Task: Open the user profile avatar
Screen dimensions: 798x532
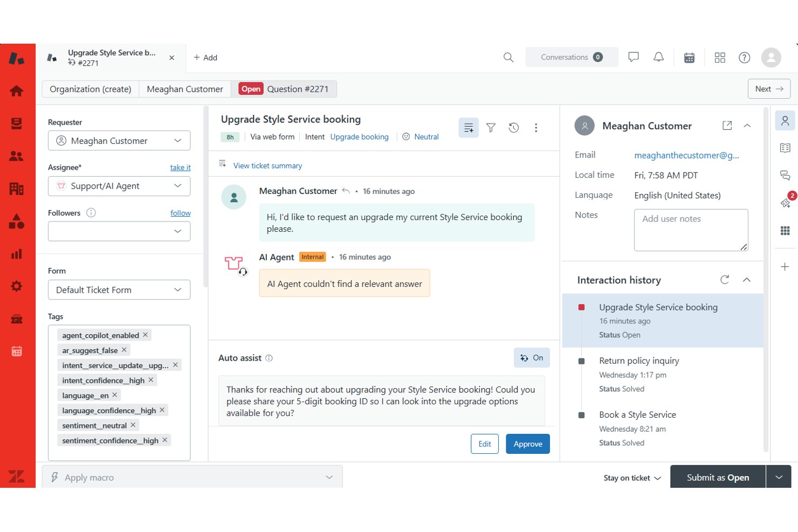Action: (771, 58)
